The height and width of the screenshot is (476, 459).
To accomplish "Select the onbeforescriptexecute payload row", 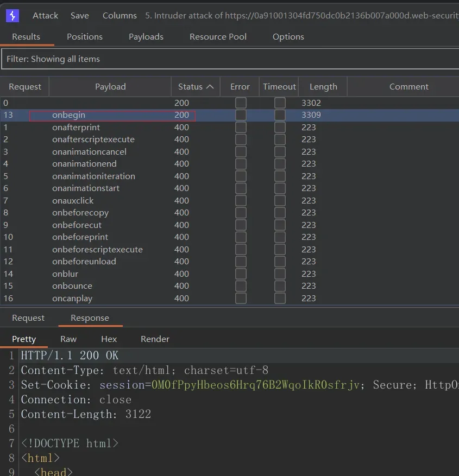I will (230, 250).
